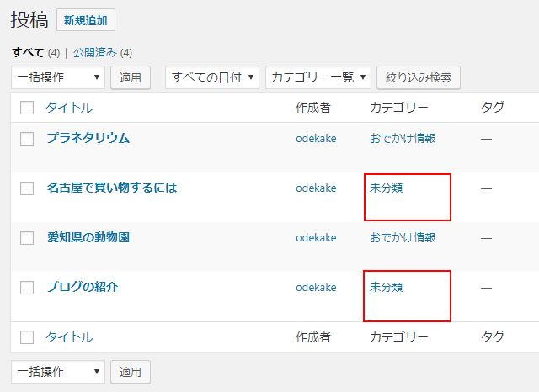Check the ブログの紹介 post checkbox

[x=27, y=288]
